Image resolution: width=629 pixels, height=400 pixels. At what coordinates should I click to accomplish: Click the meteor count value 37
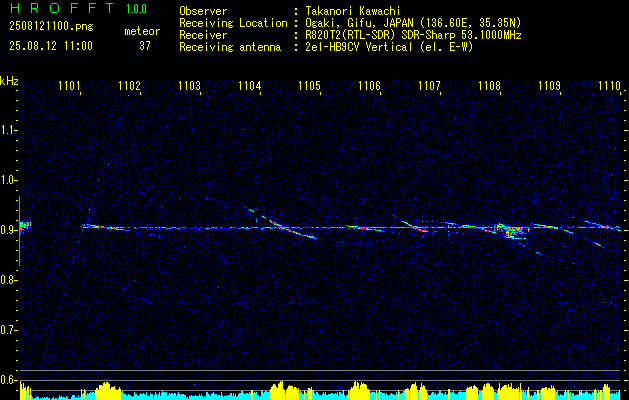(x=145, y=46)
